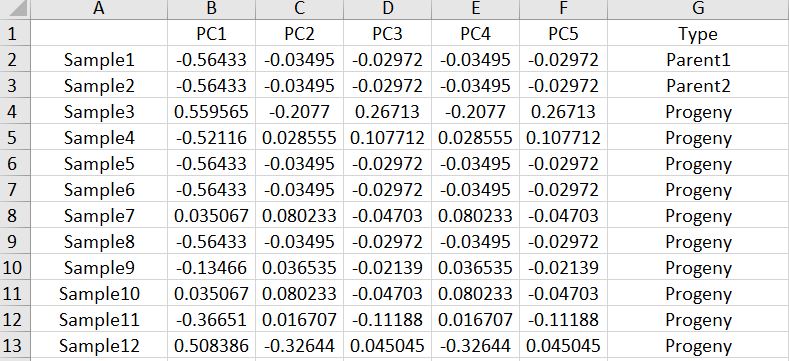Select Sample9's PC5 value -0.02139

(x=564, y=268)
